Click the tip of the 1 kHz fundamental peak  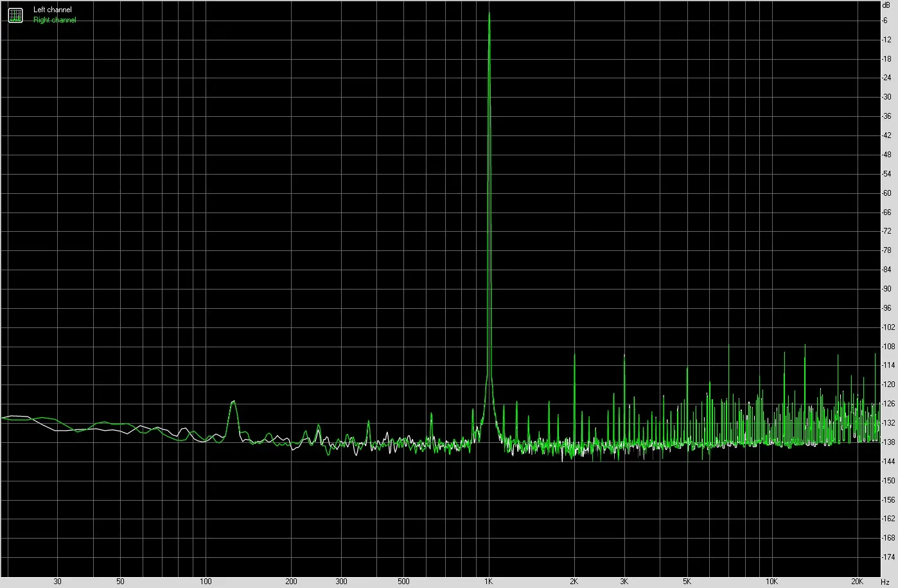[x=489, y=13]
